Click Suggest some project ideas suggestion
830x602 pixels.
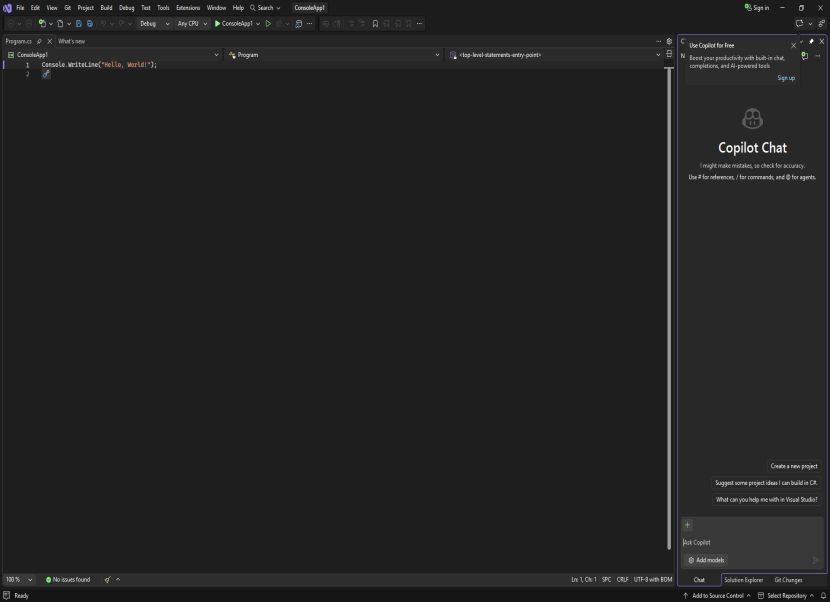pyautogui.click(x=766, y=482)
